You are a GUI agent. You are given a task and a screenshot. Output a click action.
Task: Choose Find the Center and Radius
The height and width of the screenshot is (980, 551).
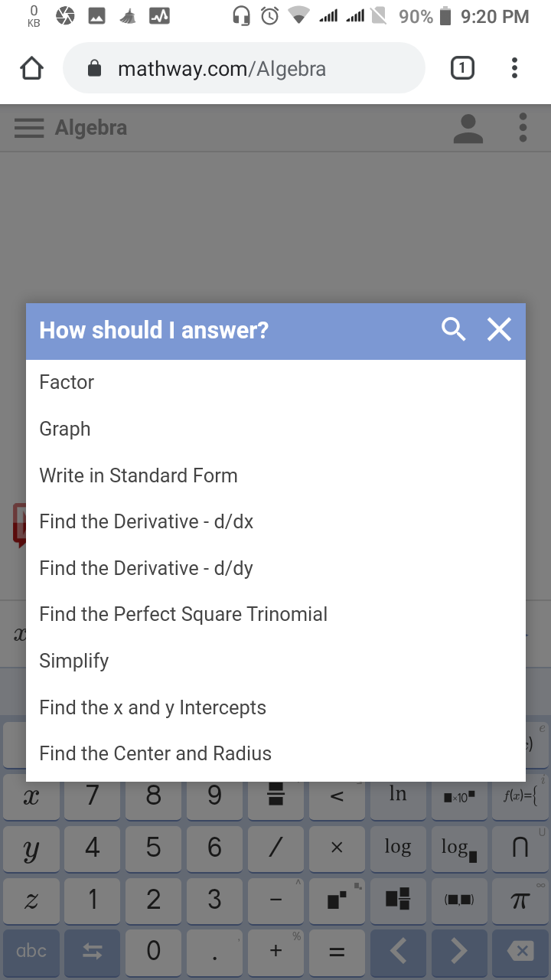(x=155, y=753)
